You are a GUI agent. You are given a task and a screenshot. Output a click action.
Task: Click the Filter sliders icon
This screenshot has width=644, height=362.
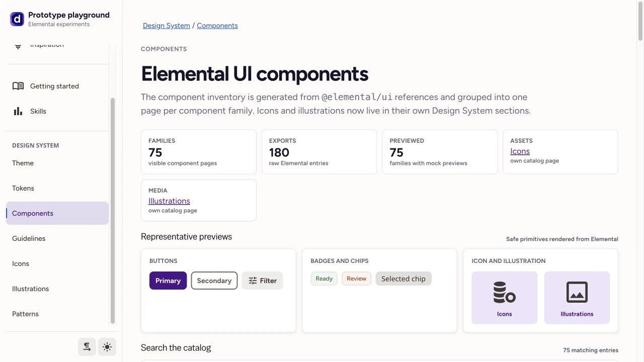pos(253,281)
